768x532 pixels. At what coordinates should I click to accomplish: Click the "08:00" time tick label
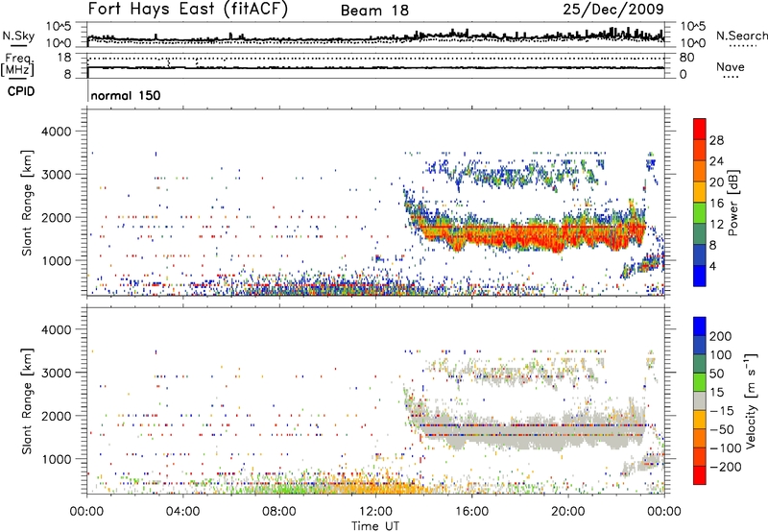pyautogui.click(x=279, y=512)
